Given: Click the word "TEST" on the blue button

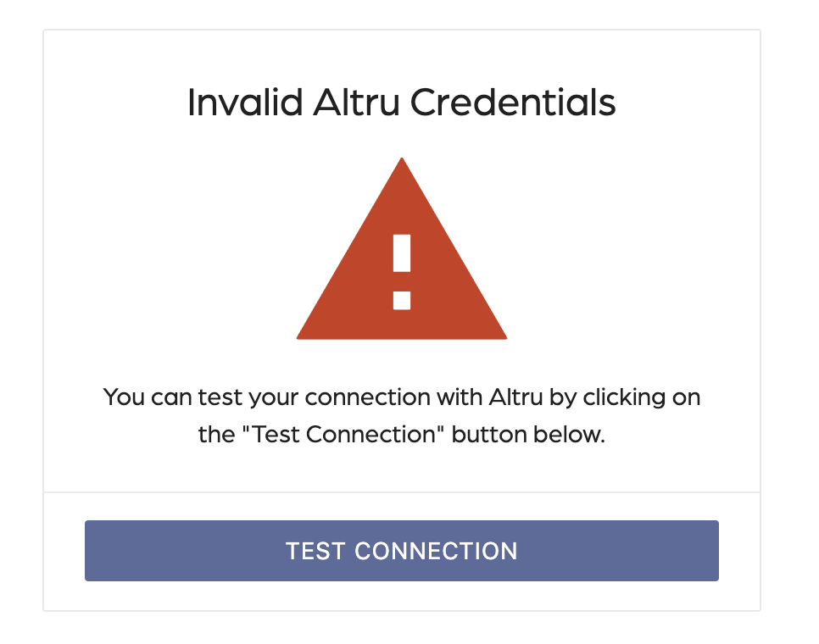Looking at the screenshot, I should point(316,551).
